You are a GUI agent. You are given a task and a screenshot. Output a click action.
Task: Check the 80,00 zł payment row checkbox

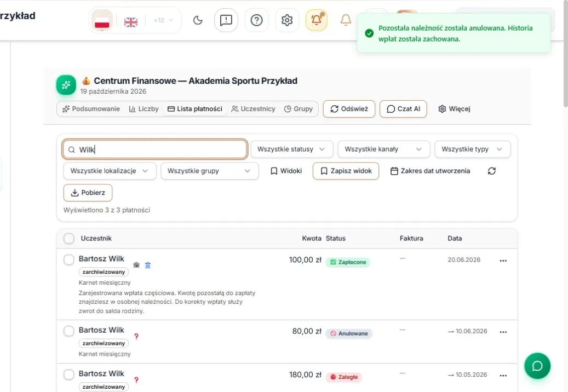(69, 331)
